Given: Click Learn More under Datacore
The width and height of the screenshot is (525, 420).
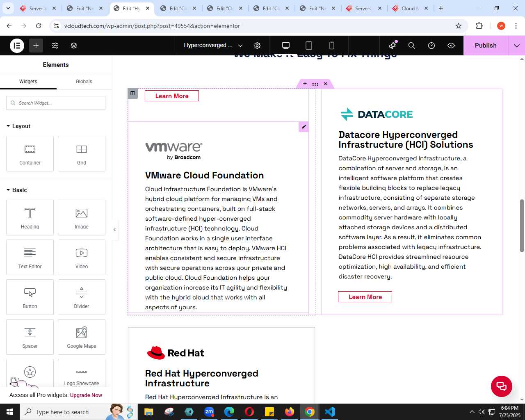Looking at the screenshot, I should [365, 297].
